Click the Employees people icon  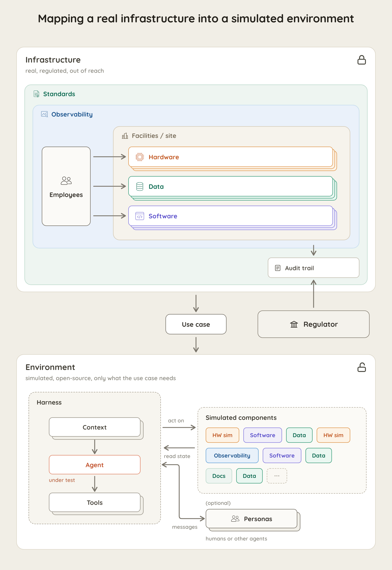pos(66,181)
